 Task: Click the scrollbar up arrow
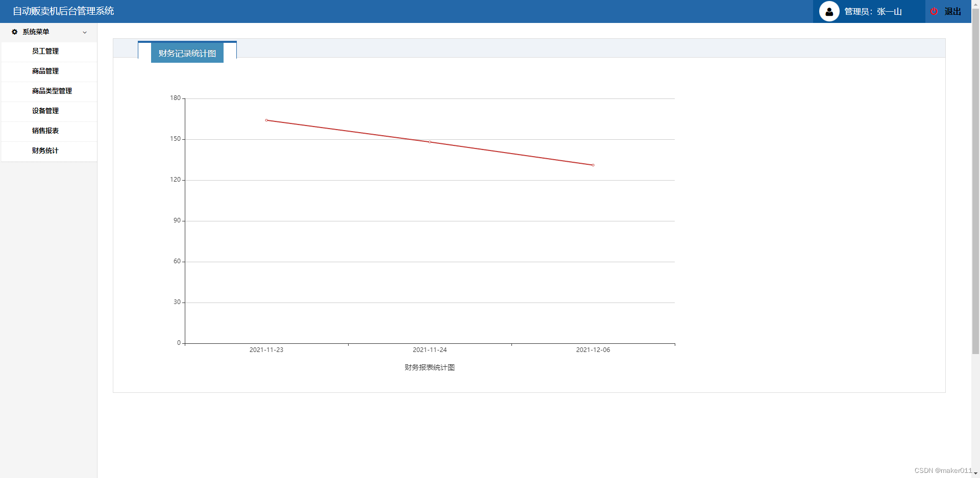click(x=975, y=4)
